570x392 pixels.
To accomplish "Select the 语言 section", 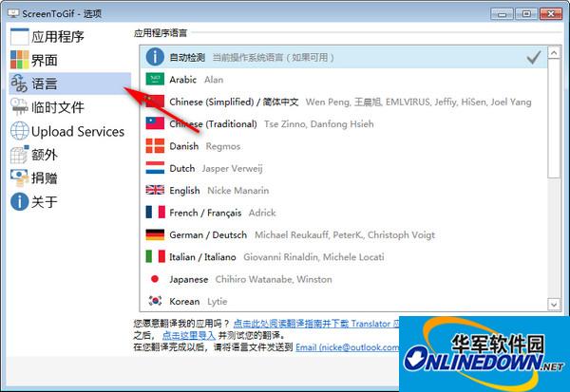I will click(69, 84).
